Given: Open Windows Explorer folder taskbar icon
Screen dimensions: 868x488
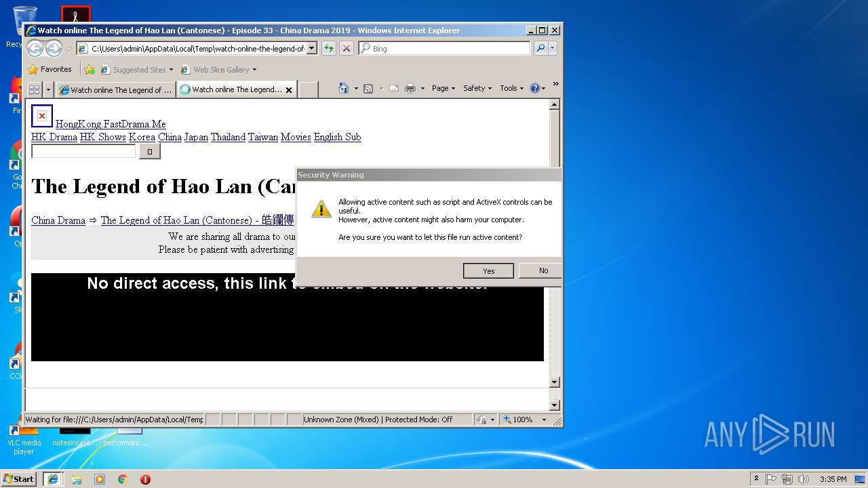Looking at the screenshot, I should point(77,479).
